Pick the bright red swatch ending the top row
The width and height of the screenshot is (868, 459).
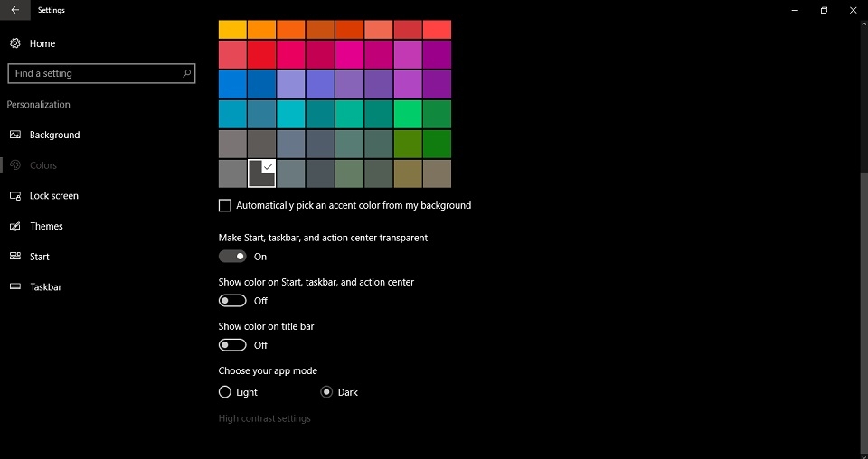(437, 29)
